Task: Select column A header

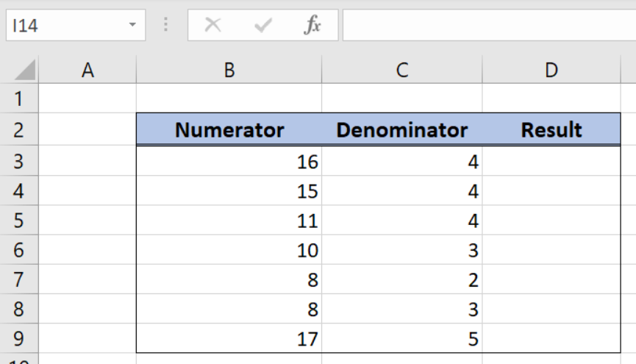Action: (87, 70)
